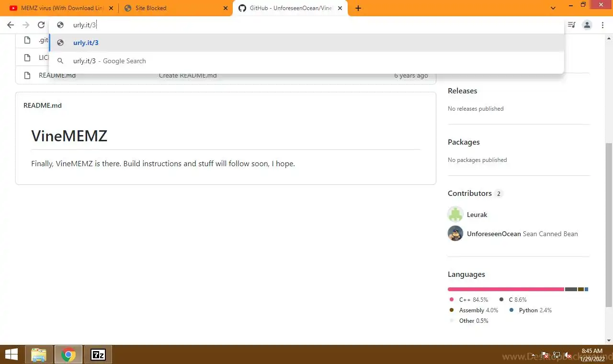
Task: Open the README.md file link in list
Action: click(57, 75)
